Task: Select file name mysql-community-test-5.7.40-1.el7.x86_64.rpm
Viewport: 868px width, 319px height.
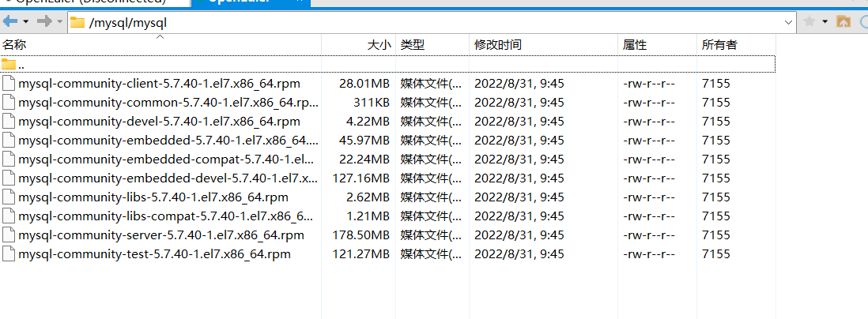Action: point(154,253)
